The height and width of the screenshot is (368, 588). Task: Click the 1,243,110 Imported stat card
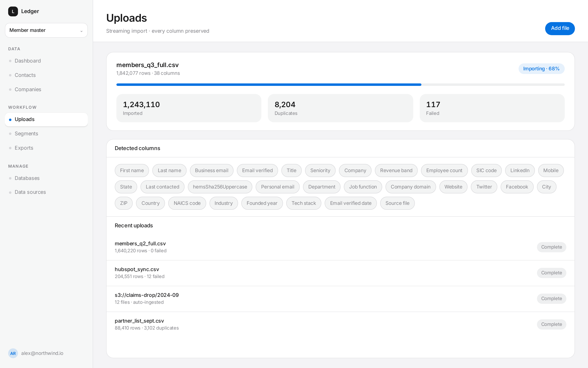click(189, 108)
